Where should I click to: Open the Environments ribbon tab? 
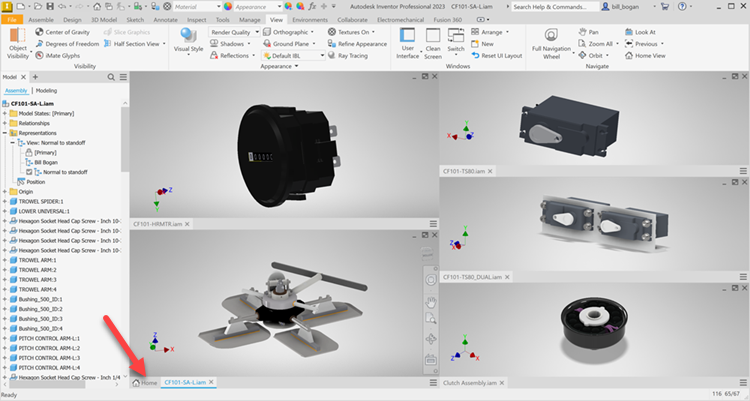click(x=310, y=20)
